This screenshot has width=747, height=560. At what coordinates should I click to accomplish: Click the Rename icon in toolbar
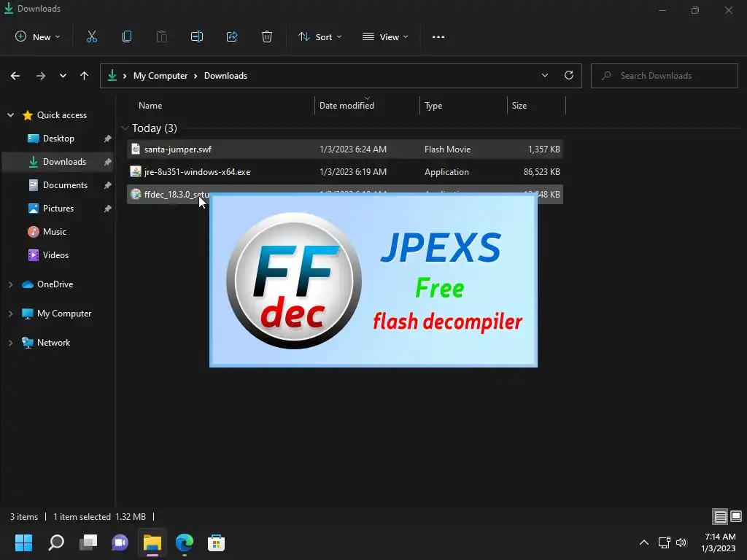(x=197, y=36)
